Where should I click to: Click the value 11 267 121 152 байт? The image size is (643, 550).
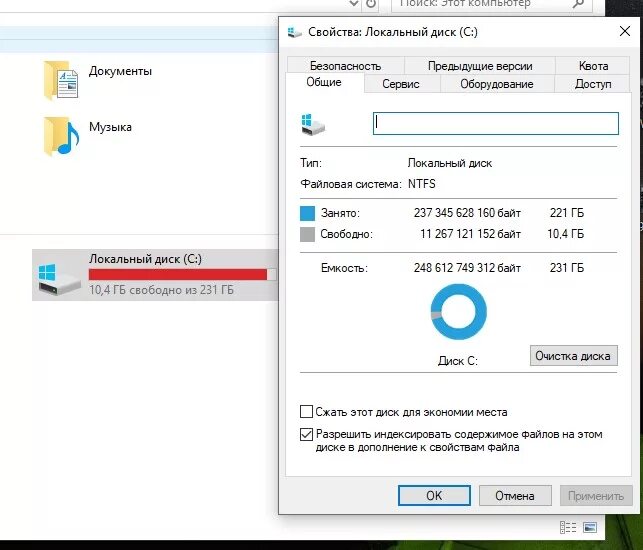coord(470,234)
